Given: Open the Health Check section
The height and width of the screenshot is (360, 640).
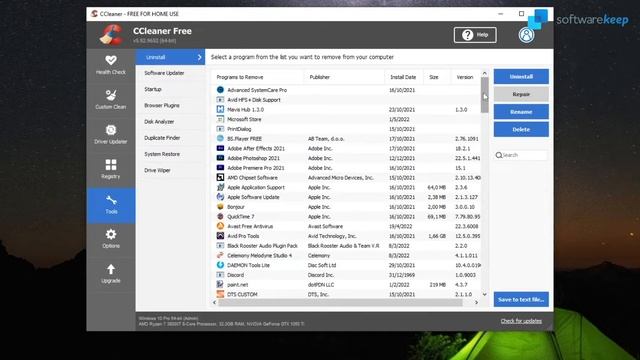Looking at the screenshot, I should (x=111, y=65).
